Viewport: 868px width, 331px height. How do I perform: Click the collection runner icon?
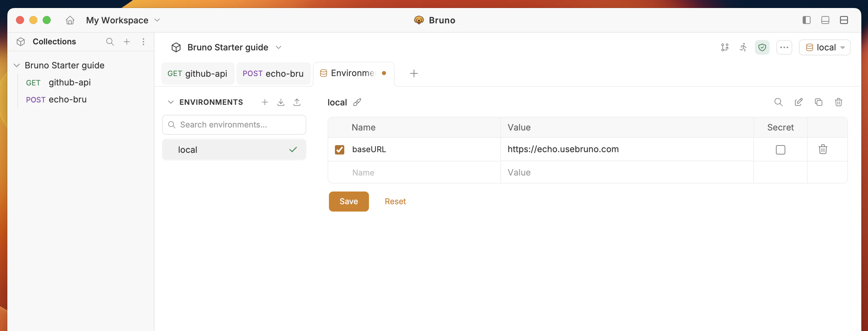point(743,47)
